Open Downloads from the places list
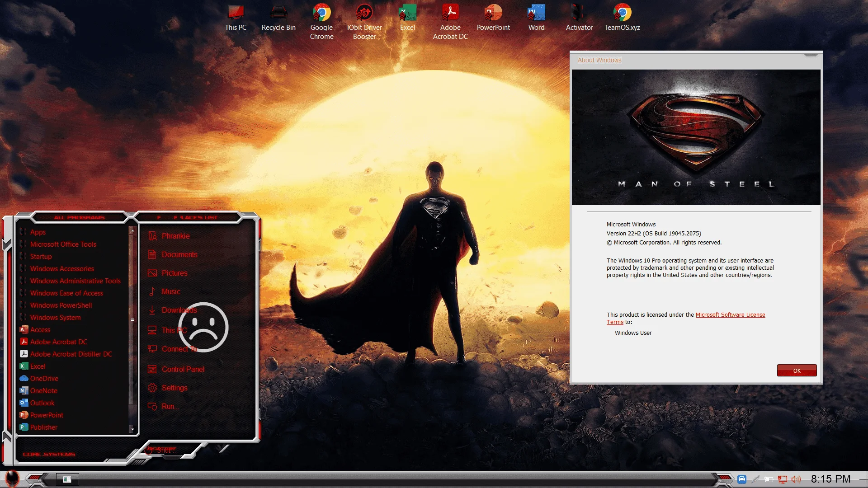 [172, 310]
